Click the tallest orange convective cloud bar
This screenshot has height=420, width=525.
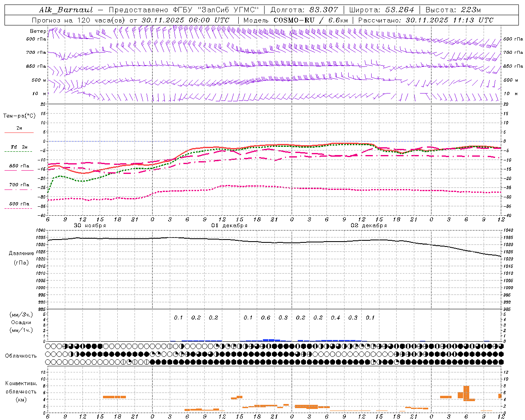[x=466, y=393]
